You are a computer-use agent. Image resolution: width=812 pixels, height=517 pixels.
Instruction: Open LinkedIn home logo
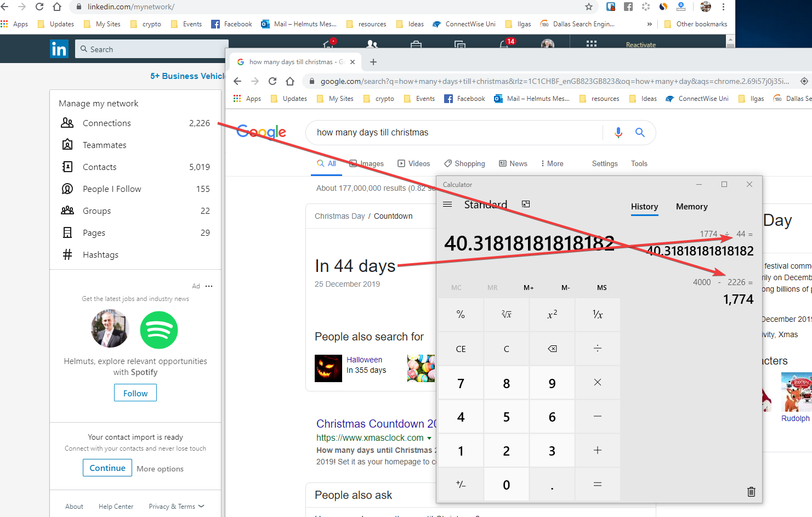[59, 49]
